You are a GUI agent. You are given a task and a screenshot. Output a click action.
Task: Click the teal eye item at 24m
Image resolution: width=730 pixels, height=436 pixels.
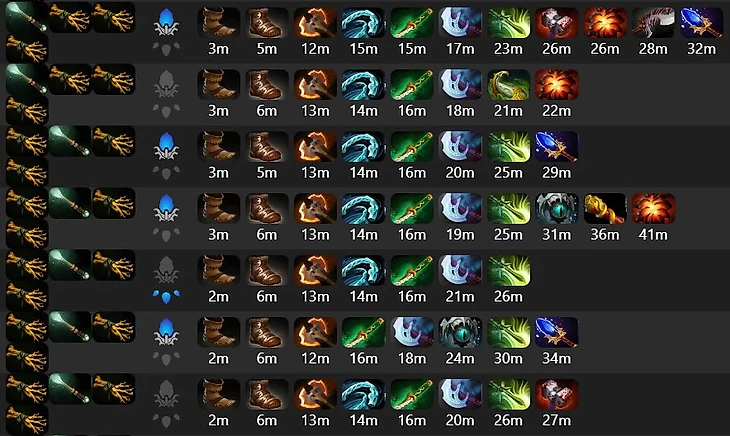460,332
